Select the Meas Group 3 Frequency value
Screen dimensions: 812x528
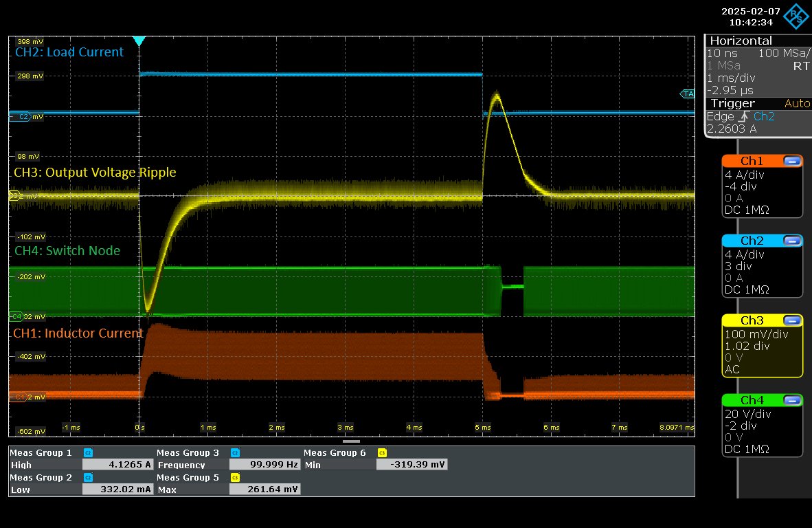264,465
